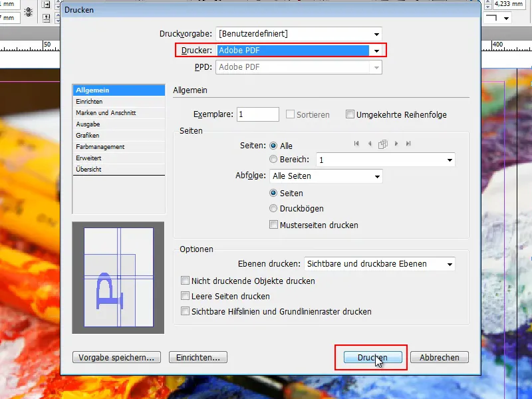Click the Drucken button
The image size is (532, 399).
click(x=372, y=357)
